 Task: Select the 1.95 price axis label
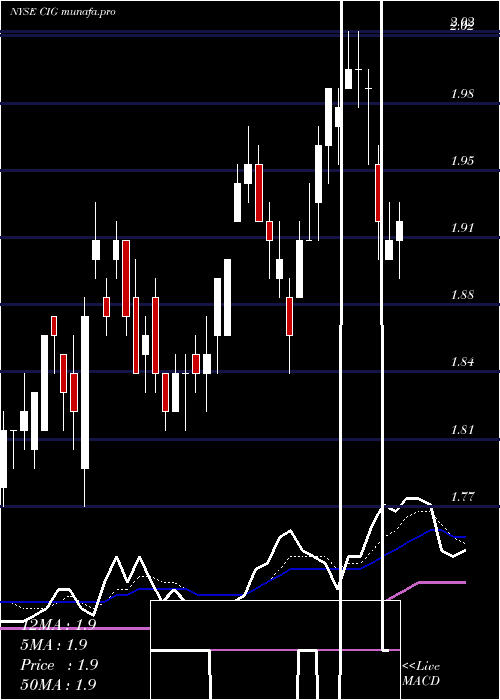coord(462,161)
